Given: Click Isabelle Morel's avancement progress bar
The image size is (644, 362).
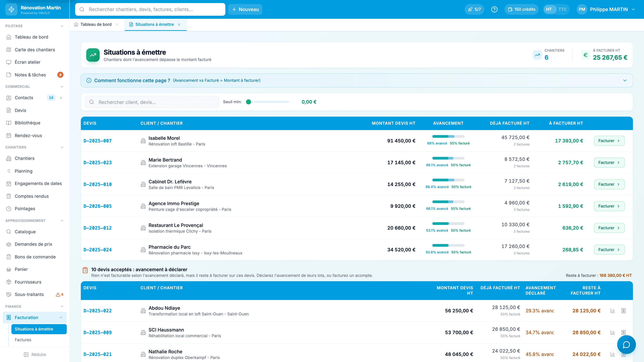Looking at the screenshot, I should pyautogui.click(x=448, y=136).
